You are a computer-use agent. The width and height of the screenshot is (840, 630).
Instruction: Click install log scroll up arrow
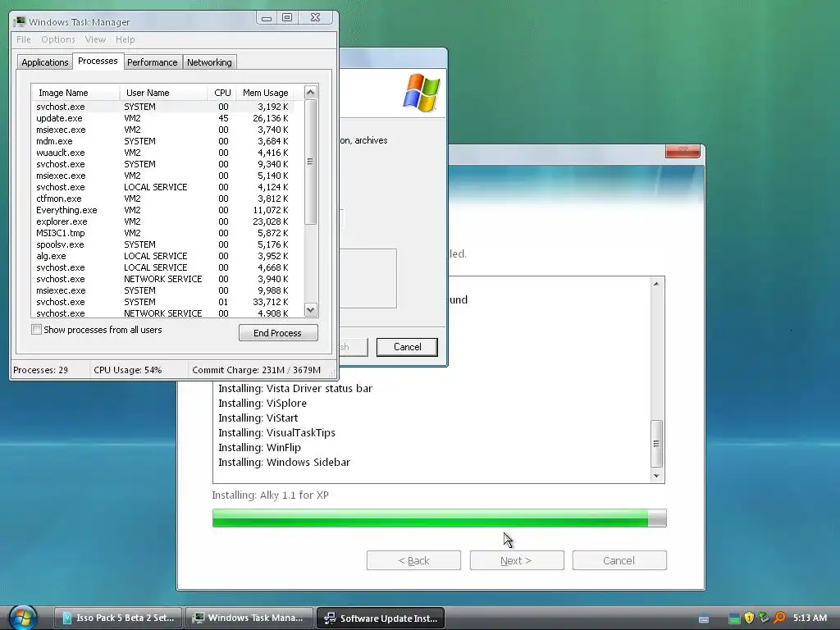click(x=656, y=284)
